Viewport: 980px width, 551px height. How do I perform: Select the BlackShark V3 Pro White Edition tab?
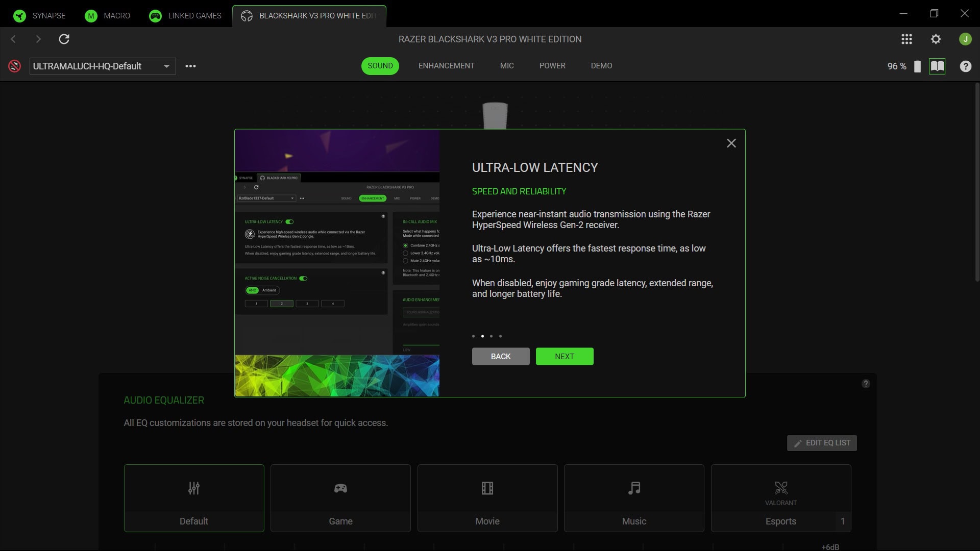click(309, 16)
